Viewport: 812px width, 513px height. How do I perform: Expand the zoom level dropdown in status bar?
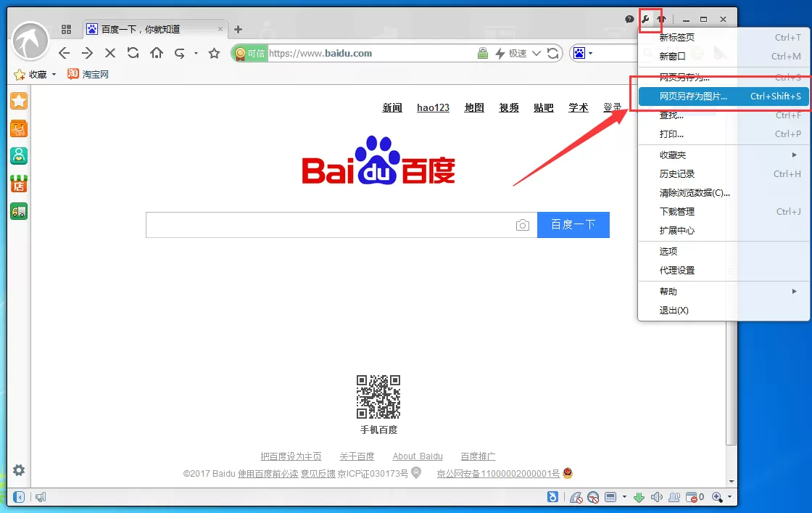coord(729,497)
